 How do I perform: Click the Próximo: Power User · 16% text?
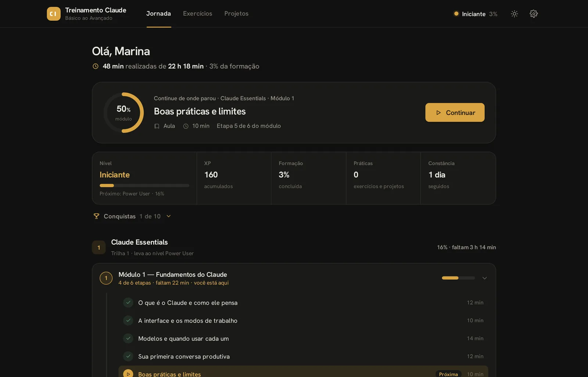pyautogui.click(x=132, y=194)
